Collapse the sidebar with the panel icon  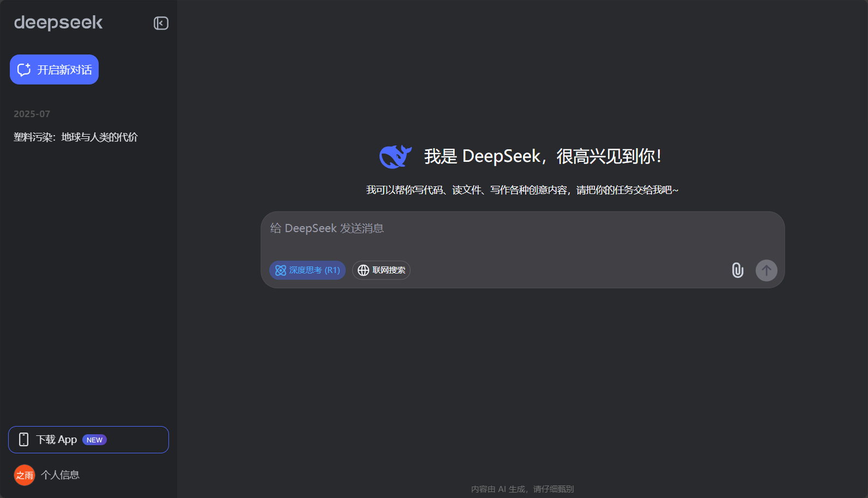(x=161, y=23)
